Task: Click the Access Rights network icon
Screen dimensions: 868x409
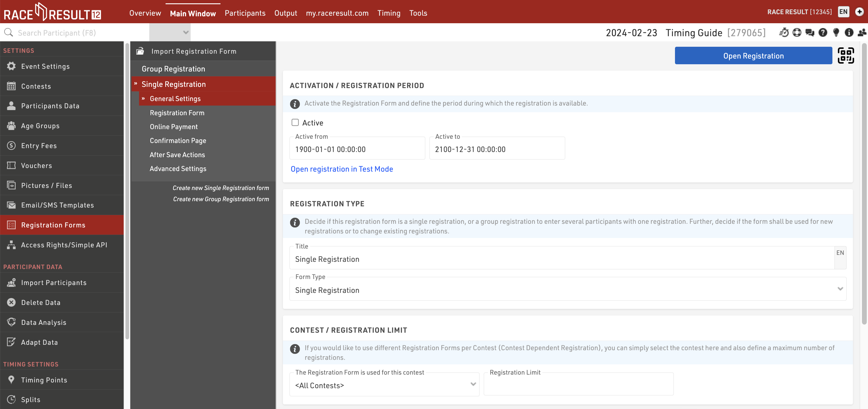Action: tap(11, 245)
